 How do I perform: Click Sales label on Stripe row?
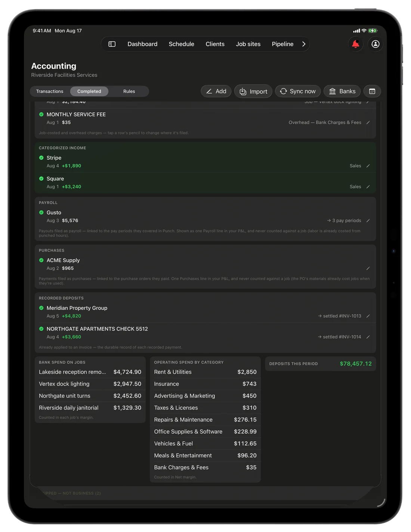[x=355, y=166]
